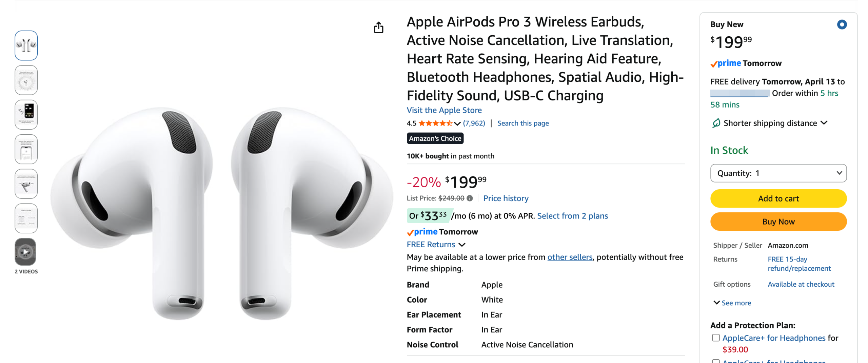The image size is (868, 363).
Task: Click the List Price info icon
Action: (469, 198)
